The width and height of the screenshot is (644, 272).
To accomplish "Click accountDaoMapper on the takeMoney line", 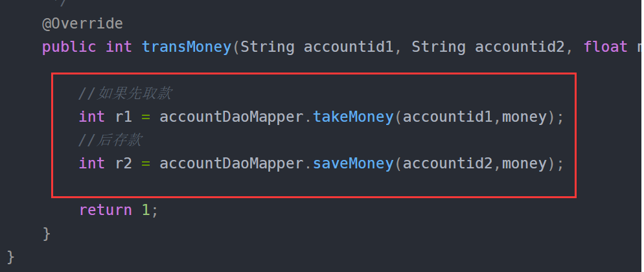I will coord(232,117).
